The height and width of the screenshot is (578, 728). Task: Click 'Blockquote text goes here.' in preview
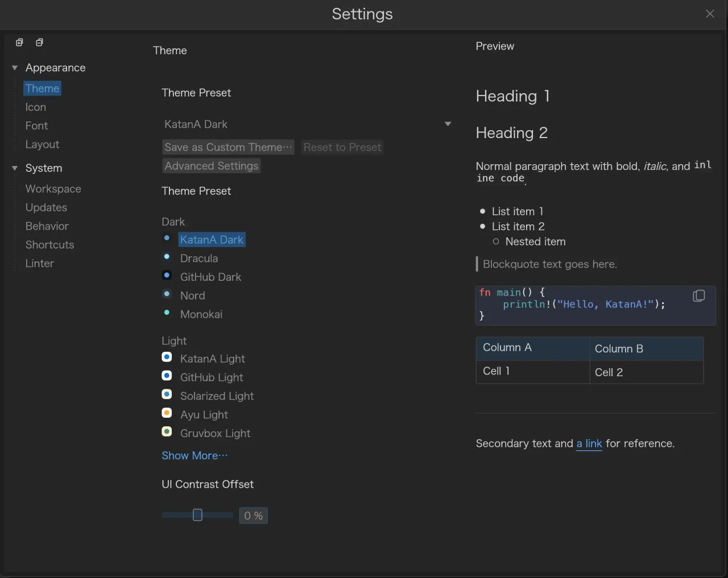point(550,264)
